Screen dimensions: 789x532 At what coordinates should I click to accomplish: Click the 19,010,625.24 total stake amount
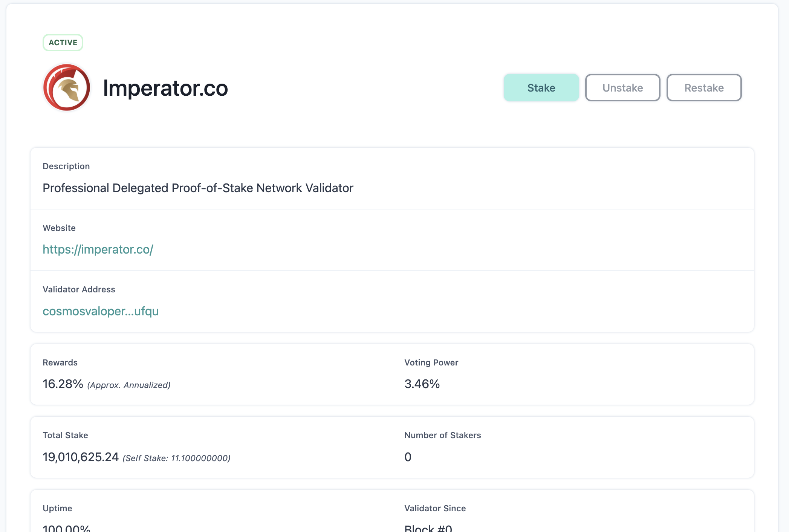click(81, 457)
